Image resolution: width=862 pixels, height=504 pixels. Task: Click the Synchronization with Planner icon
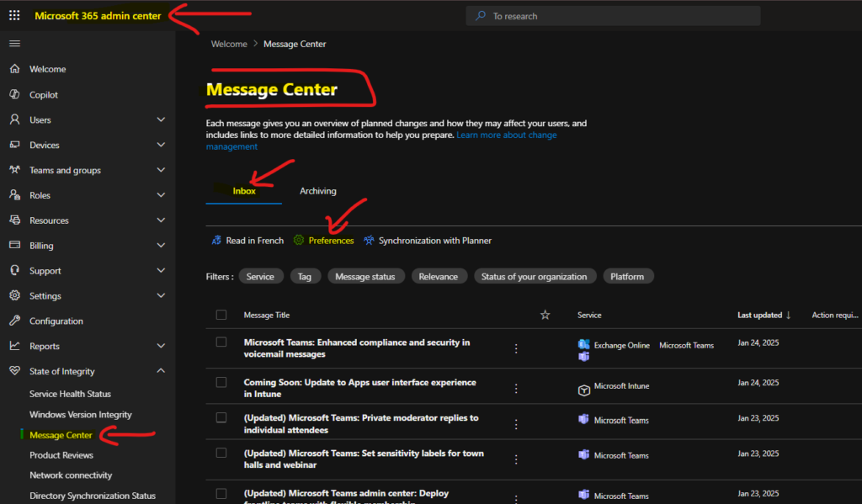(369, 241)
